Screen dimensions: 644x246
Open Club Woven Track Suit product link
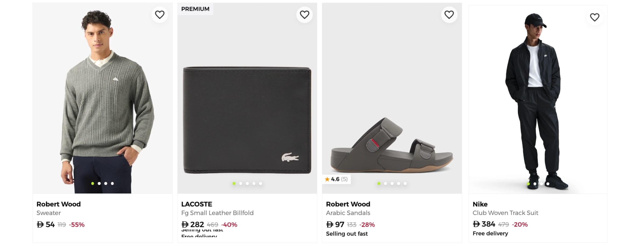505,213
